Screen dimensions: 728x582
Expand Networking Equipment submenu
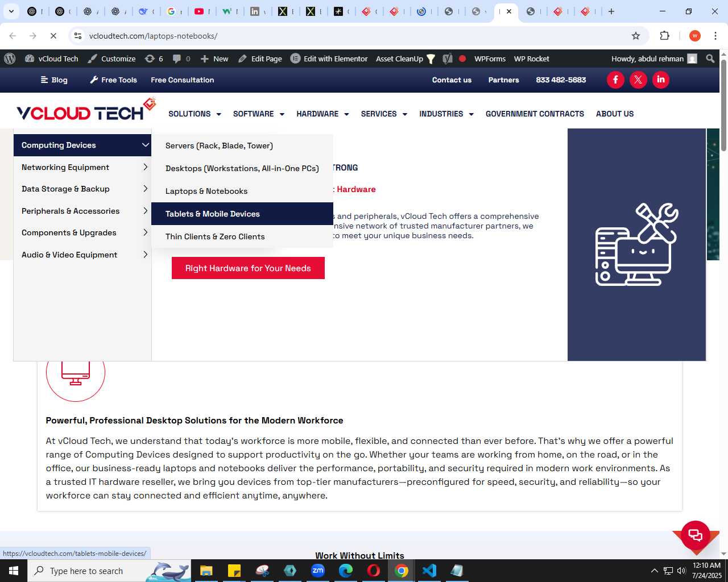[x=82, y=167]
